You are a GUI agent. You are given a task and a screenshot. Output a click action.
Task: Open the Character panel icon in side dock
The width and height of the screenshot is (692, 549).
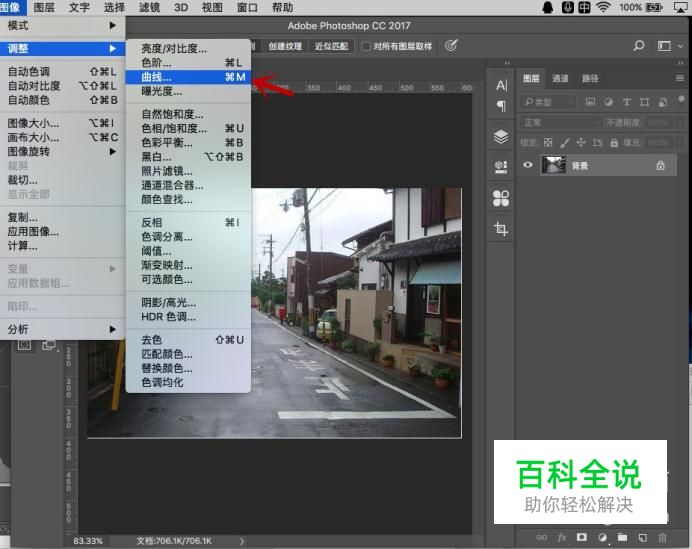[x=501, y=85]
